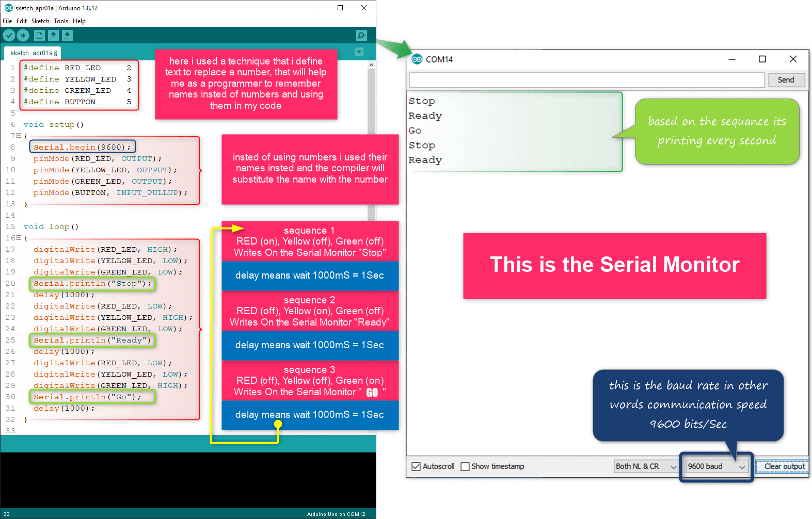
Task: Click the serial input text field
Action: pyautogui.click(x=587, y=80)
